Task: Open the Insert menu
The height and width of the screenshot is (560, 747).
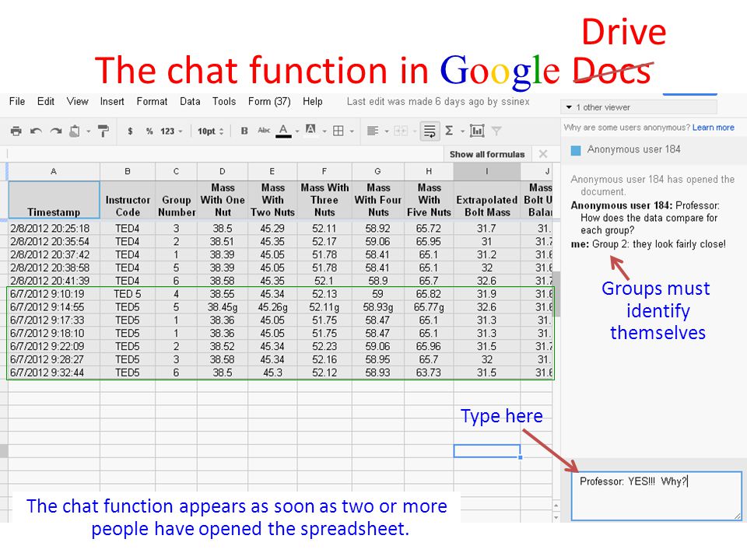Action: point(112,101)
